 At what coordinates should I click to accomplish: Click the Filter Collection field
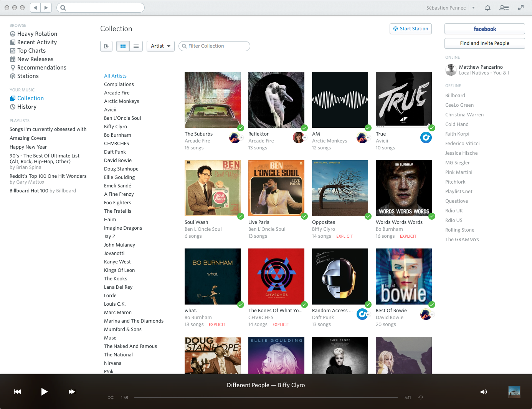coord(214,46)
